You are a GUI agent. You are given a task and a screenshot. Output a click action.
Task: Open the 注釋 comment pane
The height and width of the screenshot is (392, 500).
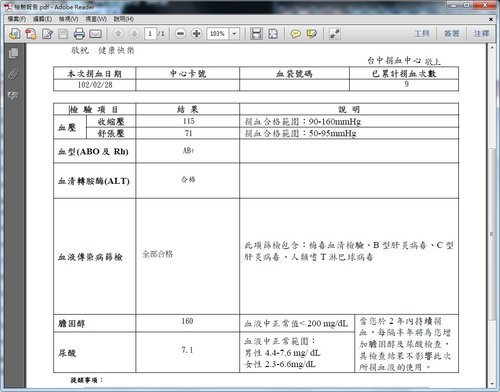click(481, 34)
